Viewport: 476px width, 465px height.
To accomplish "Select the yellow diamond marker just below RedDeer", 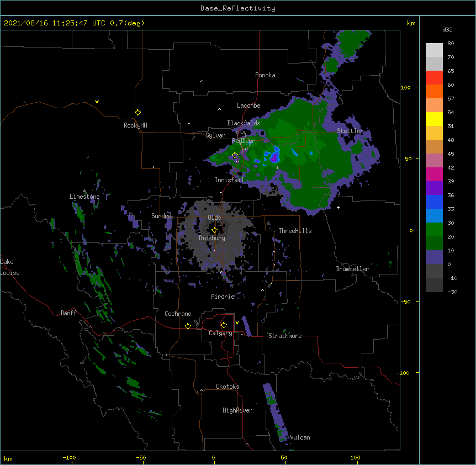I will point(235,155).
